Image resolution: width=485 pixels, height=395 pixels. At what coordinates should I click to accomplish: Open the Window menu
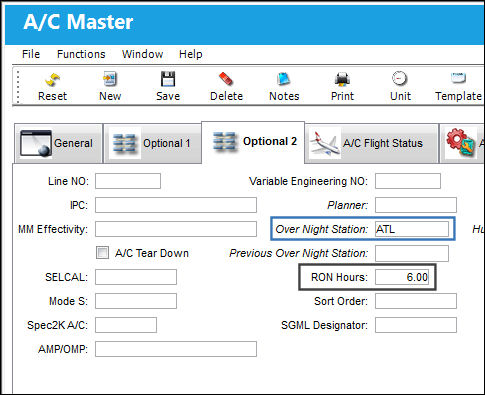pyautogui.click(x=142, y=54)
